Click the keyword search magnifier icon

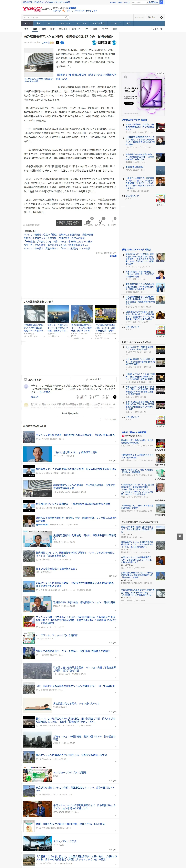tap(66, 18)
